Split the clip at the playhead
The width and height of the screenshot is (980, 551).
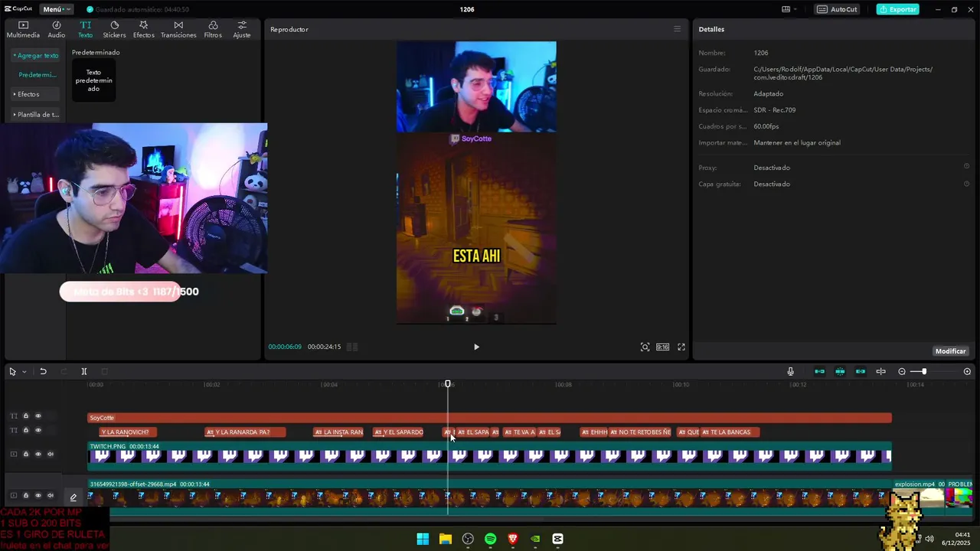84,371
